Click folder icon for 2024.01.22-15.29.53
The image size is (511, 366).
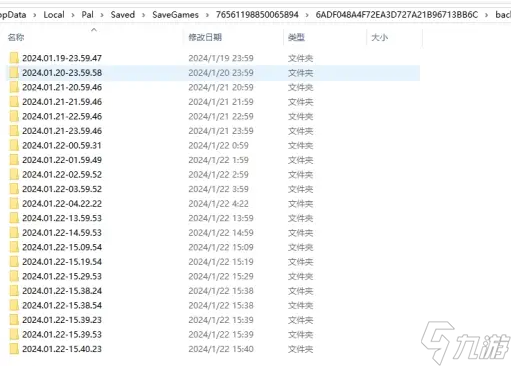tap(14, 276)
